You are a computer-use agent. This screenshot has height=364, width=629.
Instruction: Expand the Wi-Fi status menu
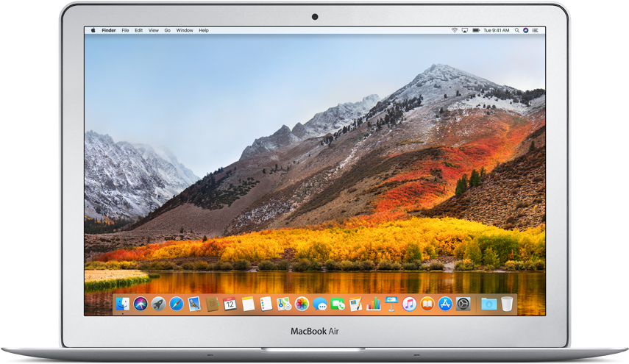click(455, 30)
